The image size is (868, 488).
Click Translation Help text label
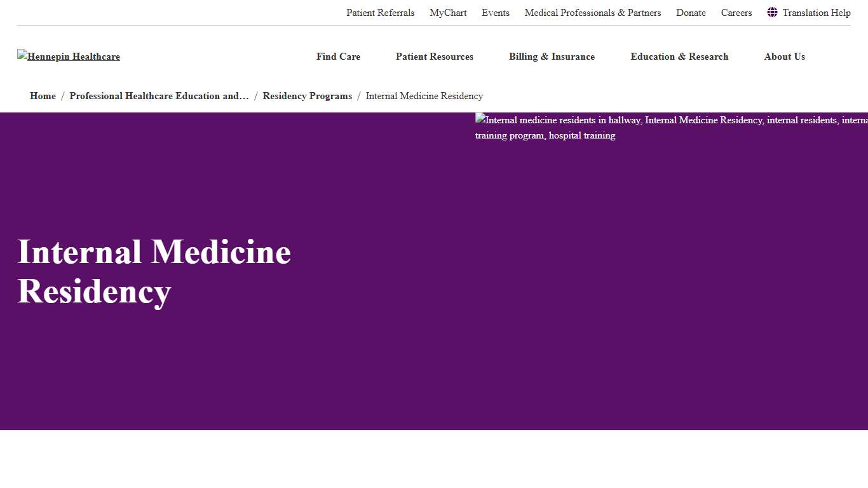[817, 13]
